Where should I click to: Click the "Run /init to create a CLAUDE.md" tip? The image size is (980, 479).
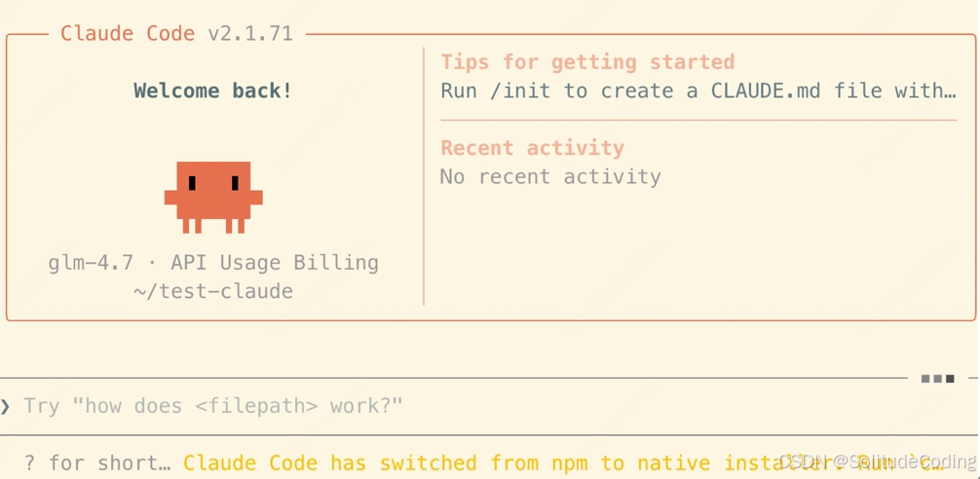698,91
